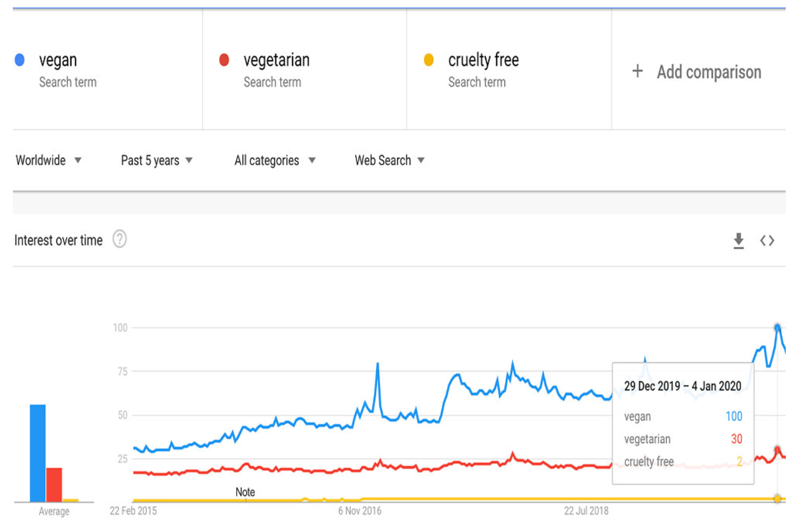Click the blue vegan color dot
Image resolution: width=804 pixels, height=532 pixels.
pos(20,60)
